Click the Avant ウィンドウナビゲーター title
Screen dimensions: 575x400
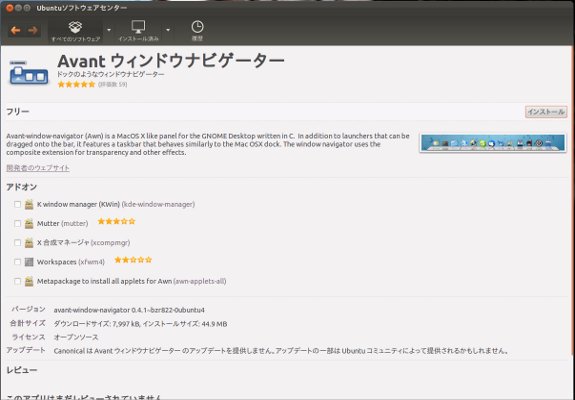[171, 61]
